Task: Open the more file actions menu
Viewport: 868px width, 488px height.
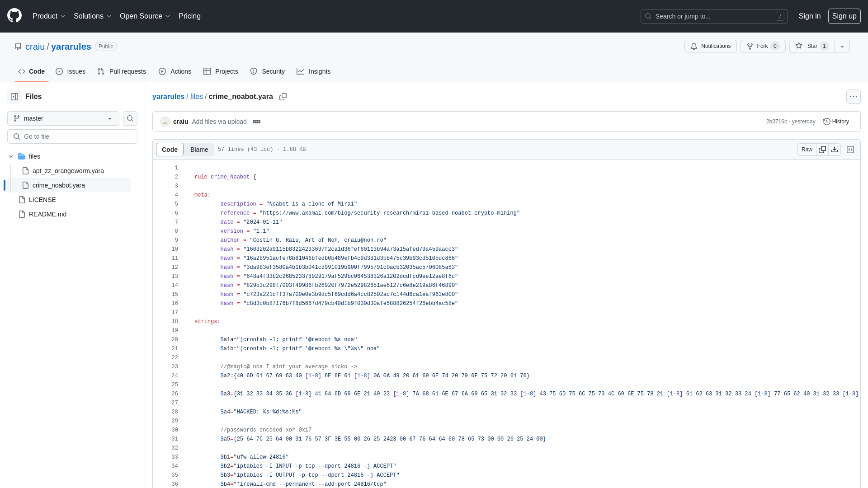Action: (x=854, y=97)
